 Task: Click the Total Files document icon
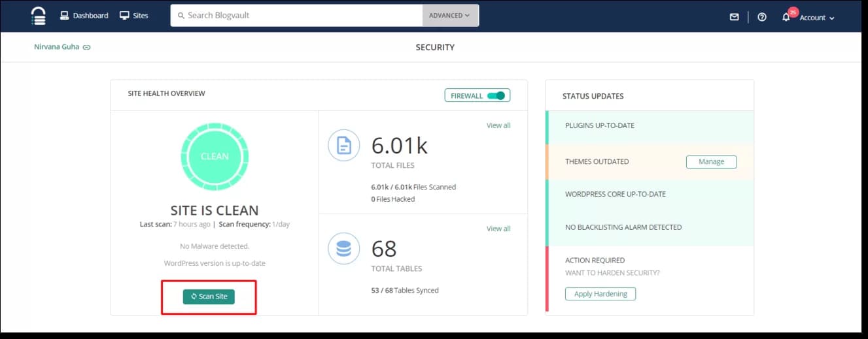click(x=344, y=146)
